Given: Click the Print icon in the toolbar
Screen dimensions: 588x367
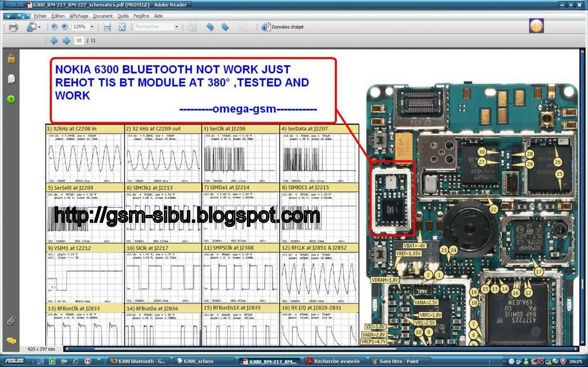Looking at the screenshot, I should 13,27.
